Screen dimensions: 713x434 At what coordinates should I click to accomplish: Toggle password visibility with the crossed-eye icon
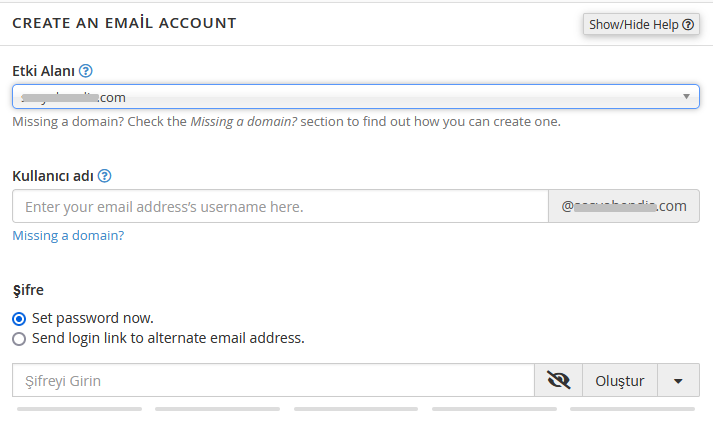coord(558,380)
